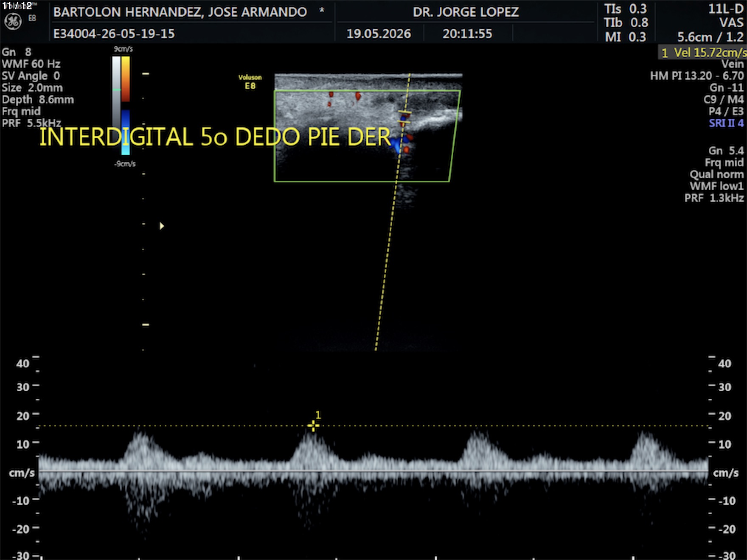This screenshot has width=747, height=560.
Task: Click the asterisk next to patient name
Action: pyautogui.click(x=322, y=10)
